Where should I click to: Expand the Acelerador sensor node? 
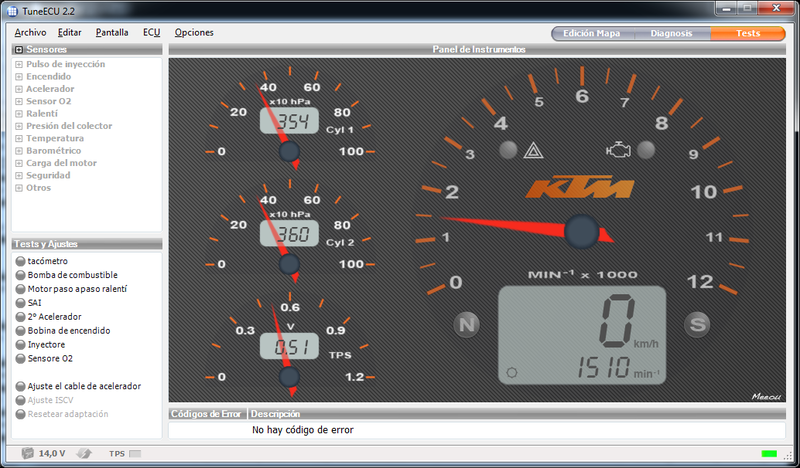point(19,89)
